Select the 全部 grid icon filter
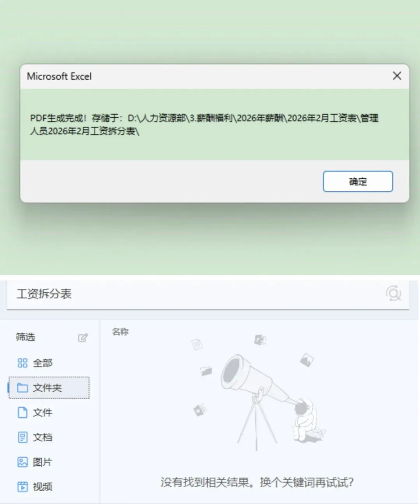This screenshot has height=504, width=420. pos(35,363)
